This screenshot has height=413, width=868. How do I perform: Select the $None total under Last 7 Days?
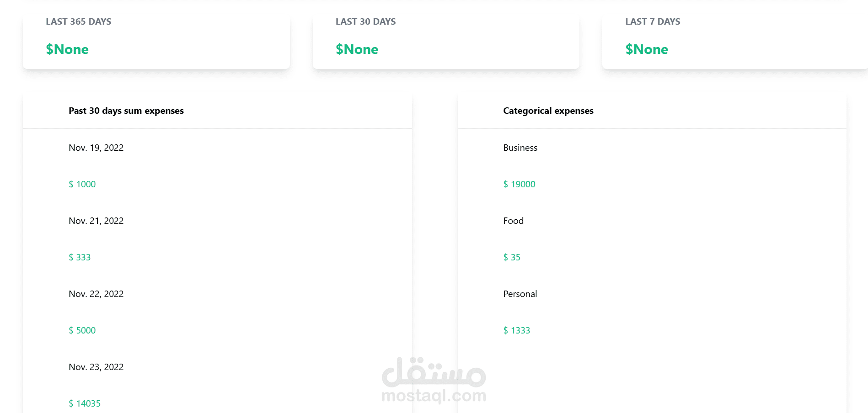coord(647,49)
